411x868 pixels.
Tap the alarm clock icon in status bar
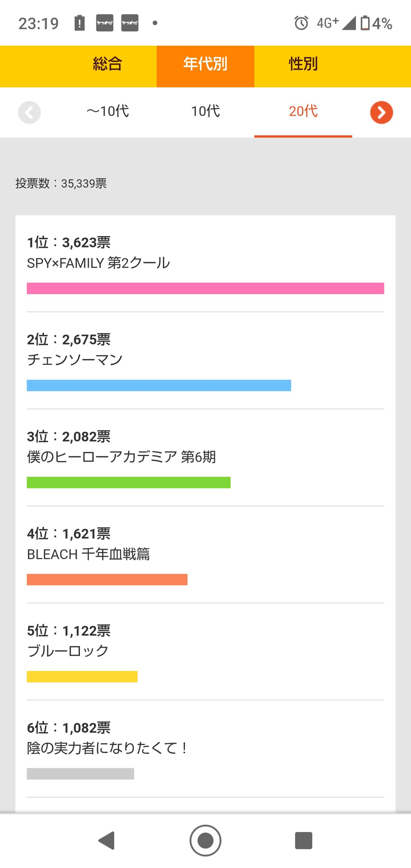point(301,23)
